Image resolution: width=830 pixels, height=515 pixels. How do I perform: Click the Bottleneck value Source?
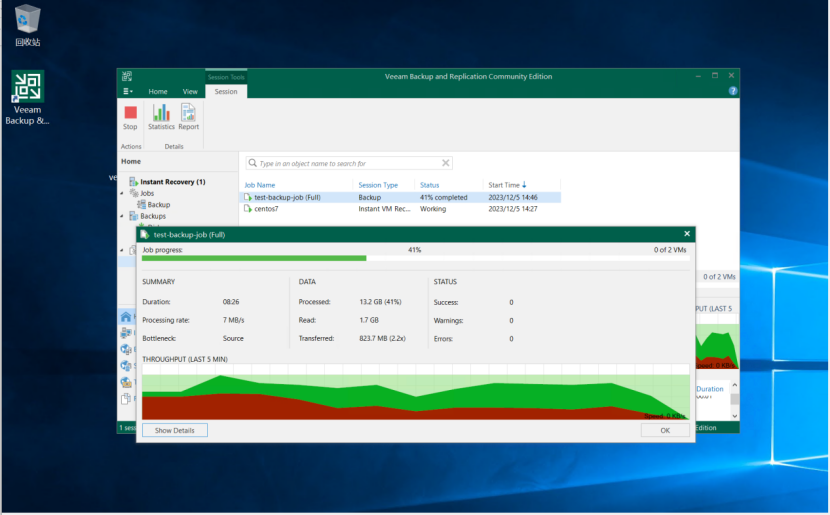233,338
